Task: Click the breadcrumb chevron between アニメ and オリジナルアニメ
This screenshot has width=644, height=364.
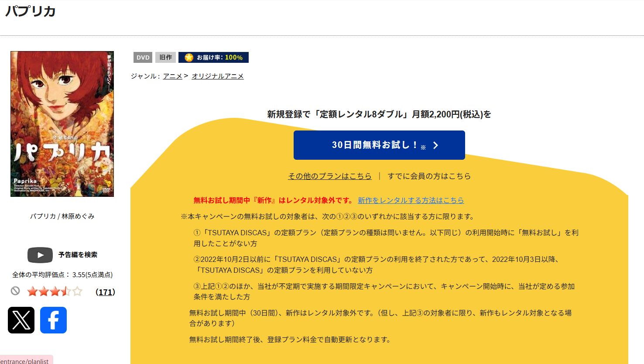Action: pyautogui.click(x=186, y=76)
